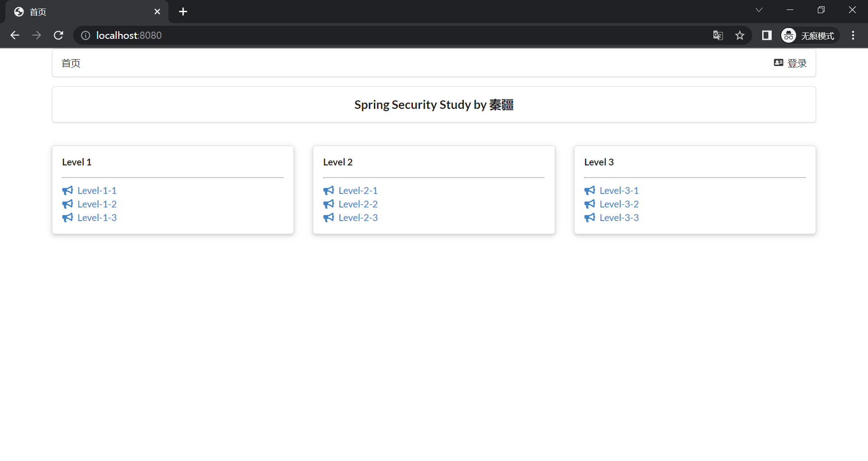Image resolution: width=868 pixels, height=461 pixels.
Task: Click the reload page icon
Action: 58,35
